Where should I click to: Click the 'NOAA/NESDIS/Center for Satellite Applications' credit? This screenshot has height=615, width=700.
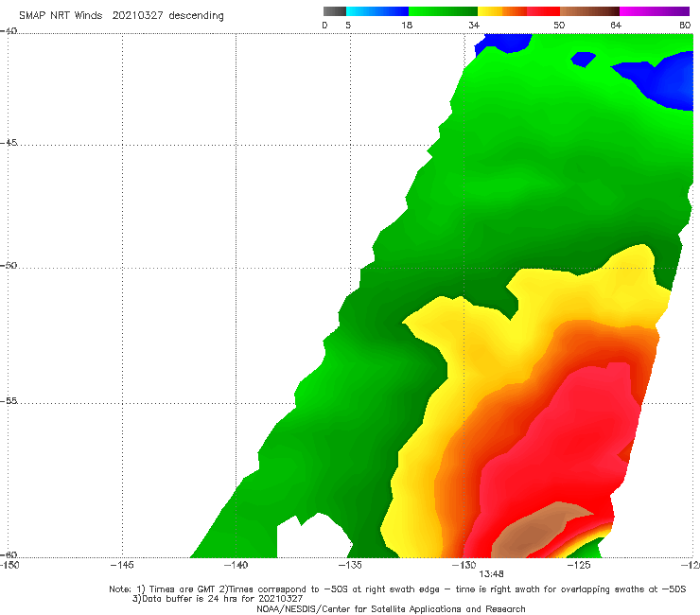click(x=391, y=609)
